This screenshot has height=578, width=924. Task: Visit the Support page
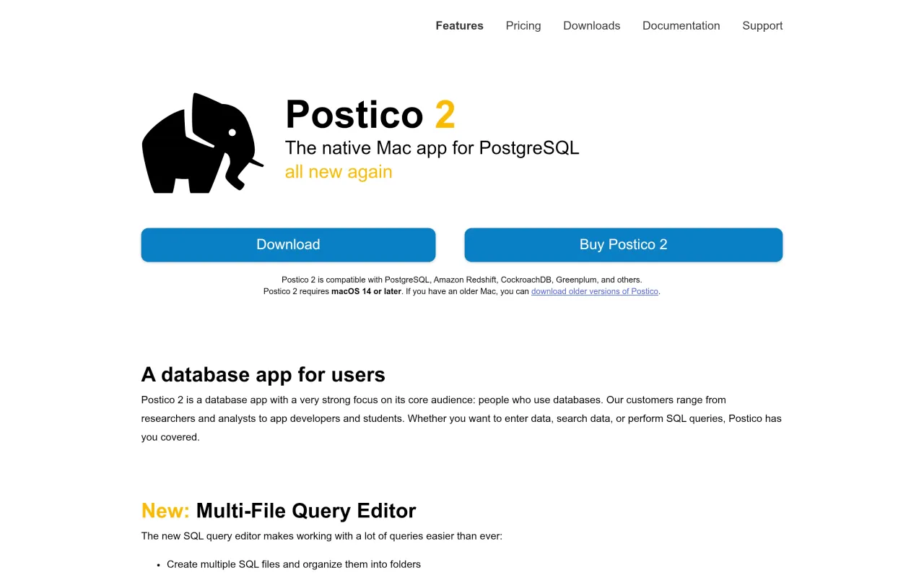762,25
